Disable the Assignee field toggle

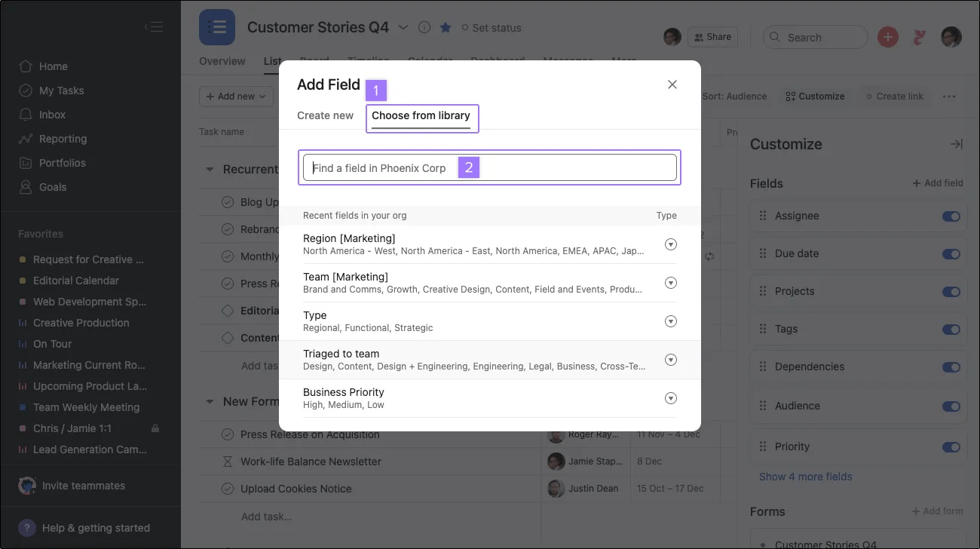tap(951, 216)
